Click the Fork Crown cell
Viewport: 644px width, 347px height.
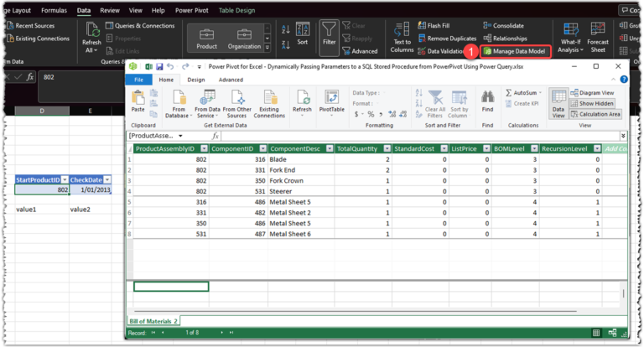[x=301, y=181]
